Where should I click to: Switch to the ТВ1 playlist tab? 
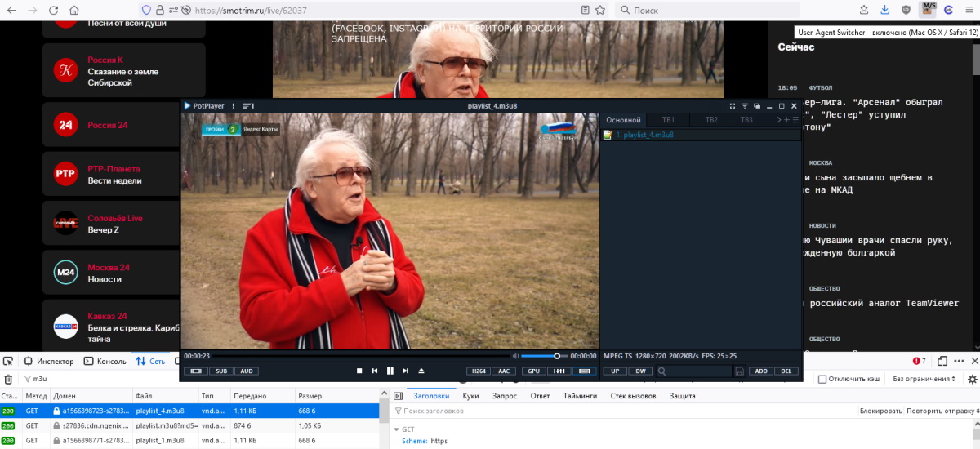click(668, 120)
